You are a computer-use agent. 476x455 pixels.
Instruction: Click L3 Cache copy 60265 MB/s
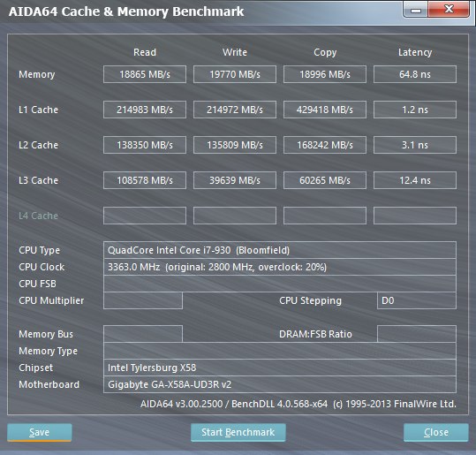click(x=325, y=180)
